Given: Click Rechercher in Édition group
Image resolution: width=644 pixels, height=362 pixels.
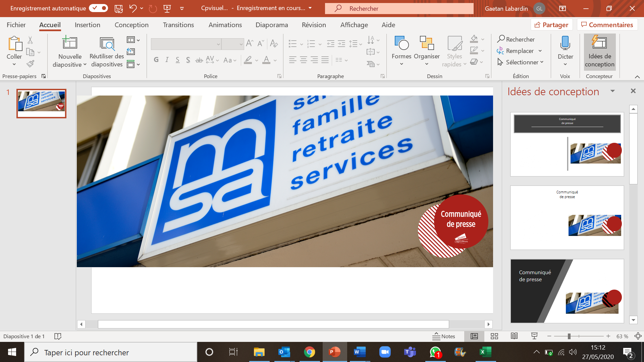Looking at the screenshot, I should [516, 40].
